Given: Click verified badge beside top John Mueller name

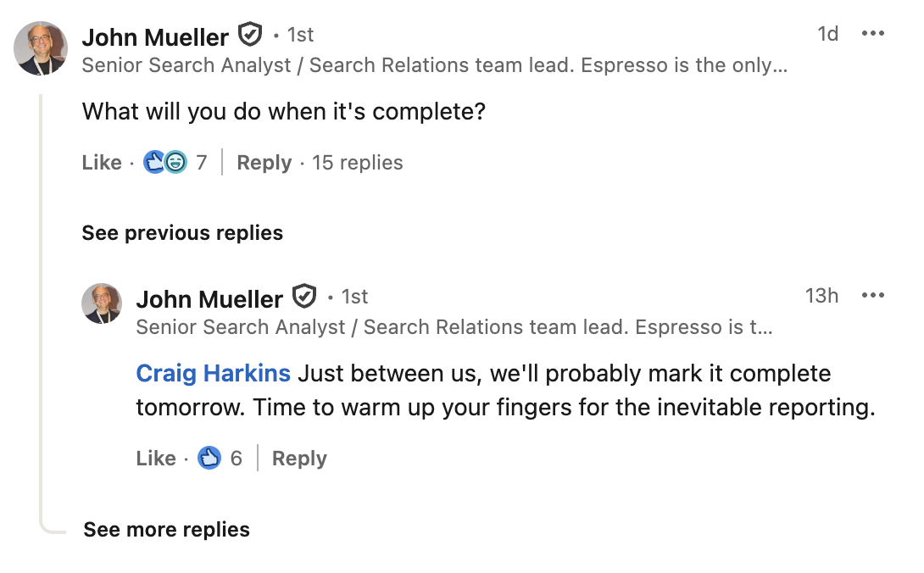Looking at the screenshot, I should [249, 35].
